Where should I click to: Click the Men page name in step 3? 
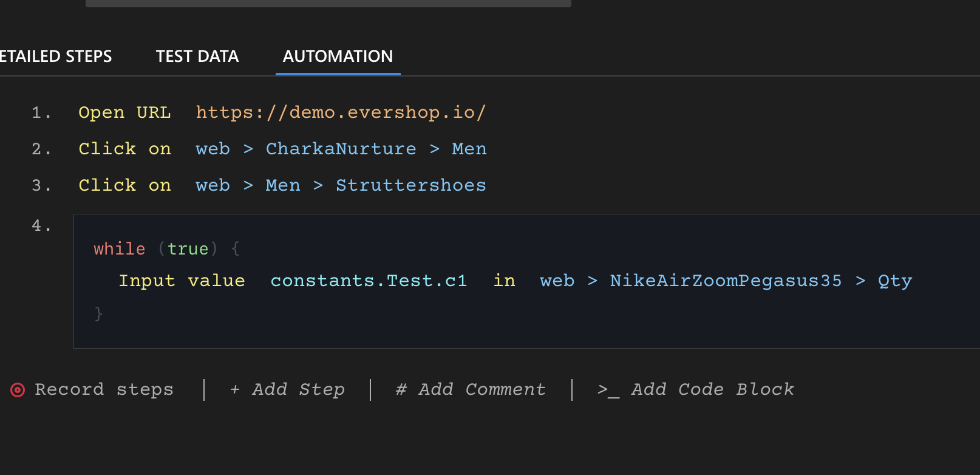click(282, 185)
